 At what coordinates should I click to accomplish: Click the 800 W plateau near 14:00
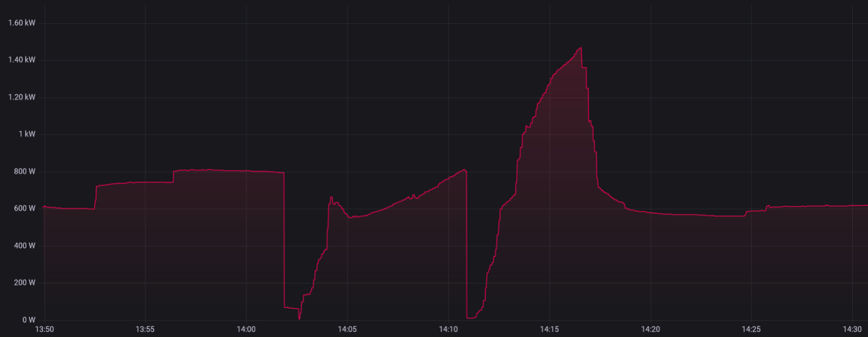[x=229, y=171]
